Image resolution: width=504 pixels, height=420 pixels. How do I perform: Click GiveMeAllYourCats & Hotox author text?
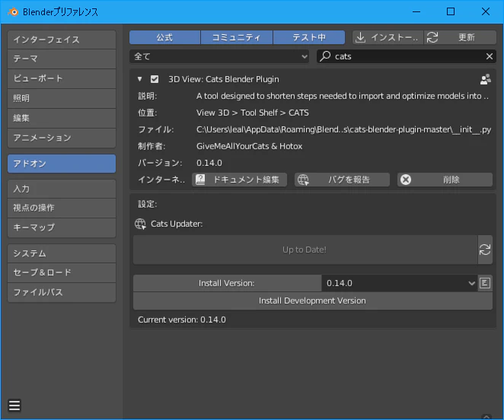tap(250, 146)
